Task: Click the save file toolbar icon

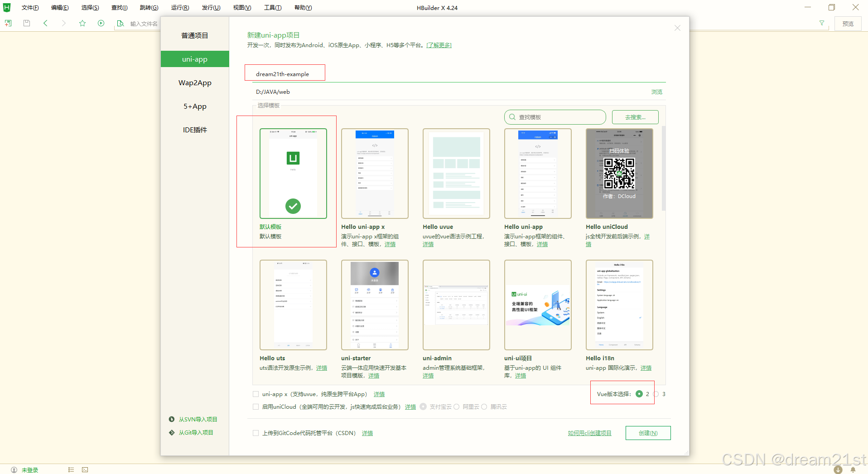Action: point(27,23)
